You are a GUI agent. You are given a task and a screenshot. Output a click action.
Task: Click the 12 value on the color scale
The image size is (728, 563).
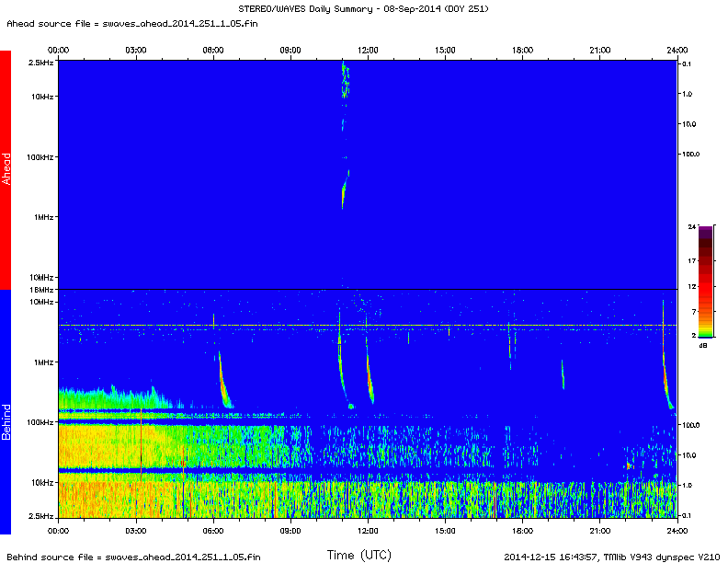pyautogui.click(x=692, y=286)
